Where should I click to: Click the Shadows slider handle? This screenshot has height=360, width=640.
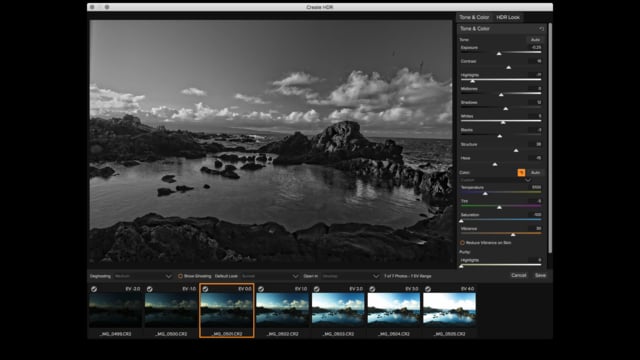(x=506, y=109)
